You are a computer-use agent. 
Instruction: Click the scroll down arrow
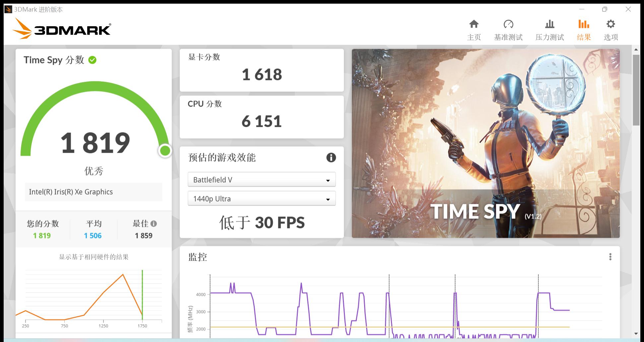tap(636, 334)
